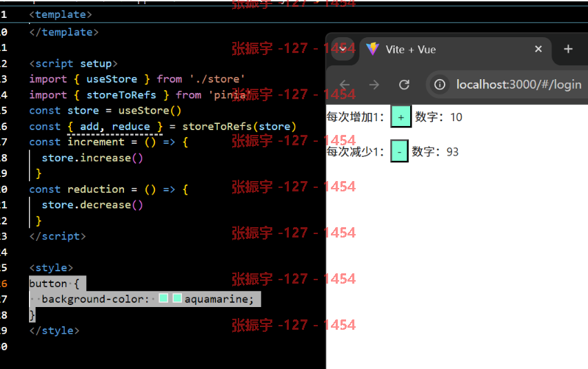This screenshot has width=588, height=369.
Task: Click the aquamarine plus button
Action: click(x=401, y=117)
